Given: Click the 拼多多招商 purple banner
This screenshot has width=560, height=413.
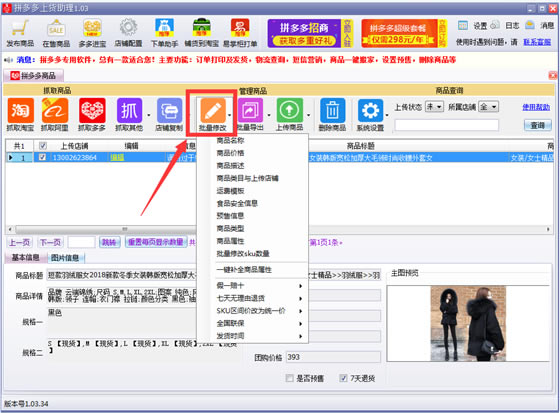Looking at the screenshot, I should point(310,33).
